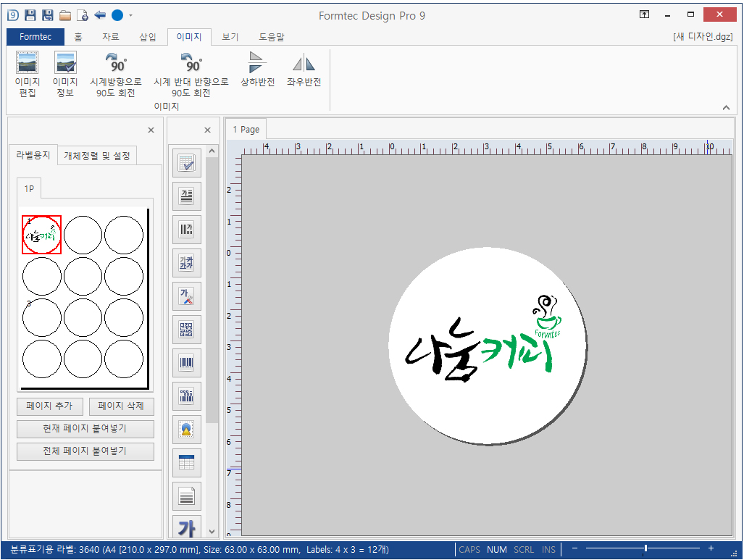Click the blue circle icon in quick toolbar
This screenshot has width=744, height=560.
pos(117,15)
